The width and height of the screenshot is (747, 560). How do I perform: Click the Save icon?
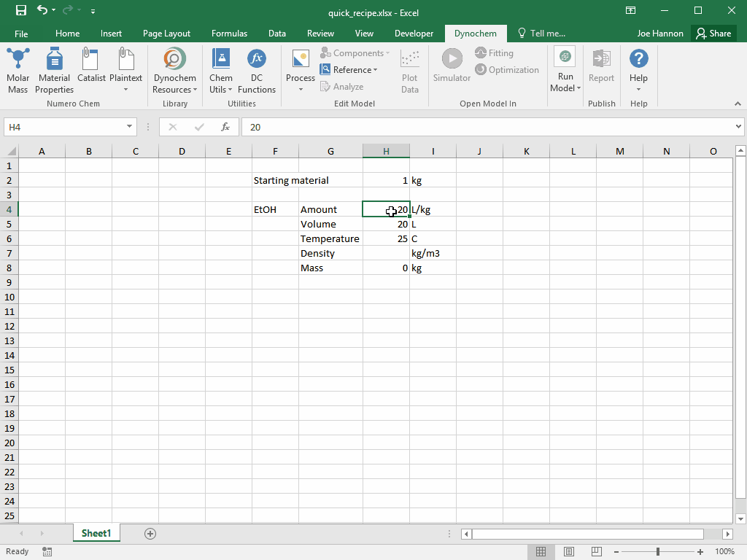pyautogui.click(x=21, y=11)
